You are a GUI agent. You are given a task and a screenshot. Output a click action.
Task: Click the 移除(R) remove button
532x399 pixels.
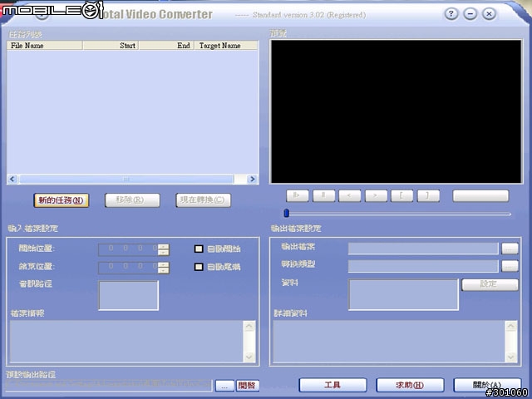click(x=132, y=200)
